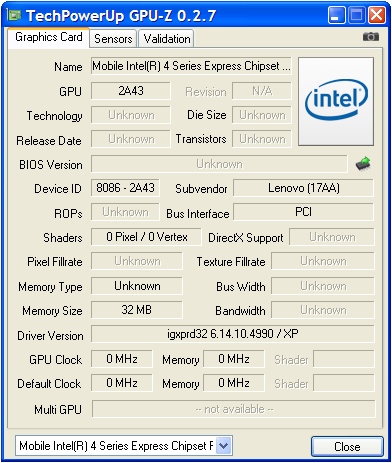
Task: Click the Pixel Fillrate Unknown field
Action: tap(137, 261)
